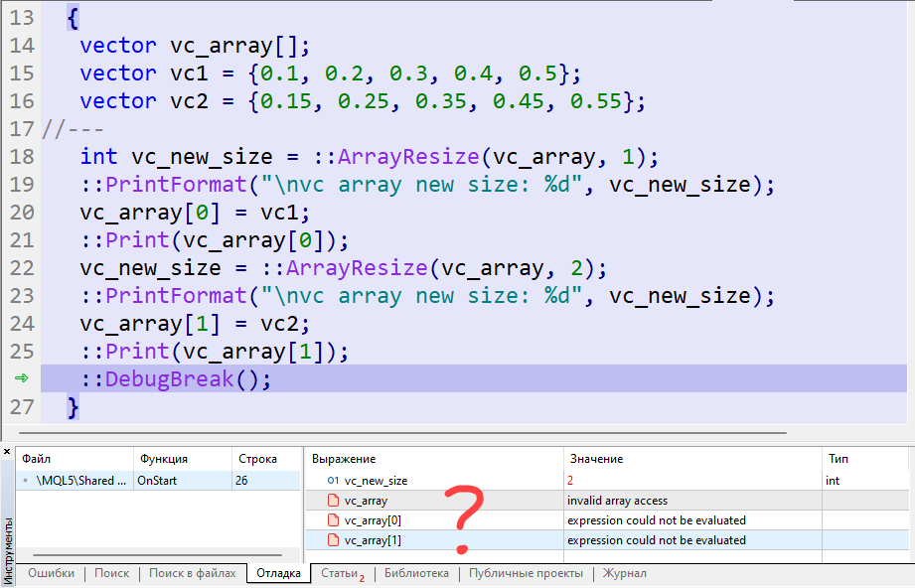Image resolution: width=915 pixels, height=588 pixels.
Task: Click vc1 declaration on line 15
Action: [x=330, y=73]
